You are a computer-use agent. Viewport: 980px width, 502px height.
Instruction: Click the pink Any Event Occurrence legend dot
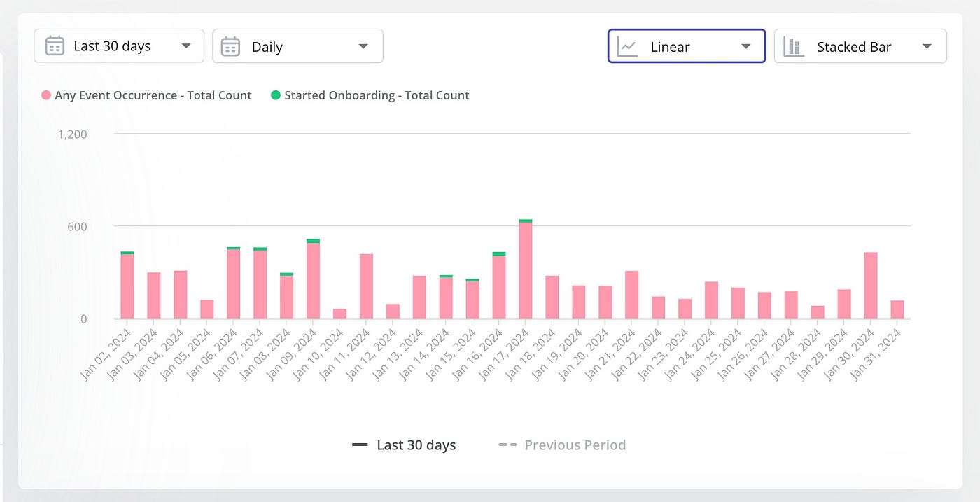(x=46, y=95)
